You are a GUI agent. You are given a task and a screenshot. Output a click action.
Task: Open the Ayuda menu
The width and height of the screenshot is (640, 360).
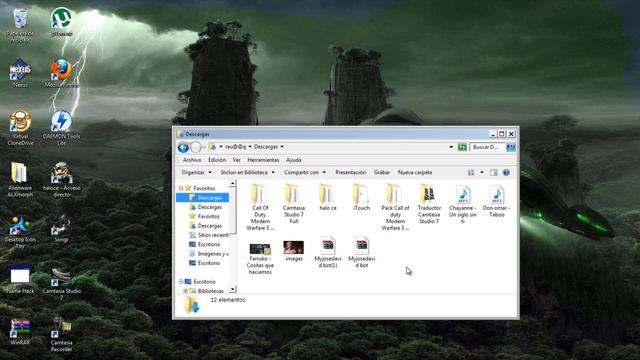pyautogui.click(x=293, y=160)
